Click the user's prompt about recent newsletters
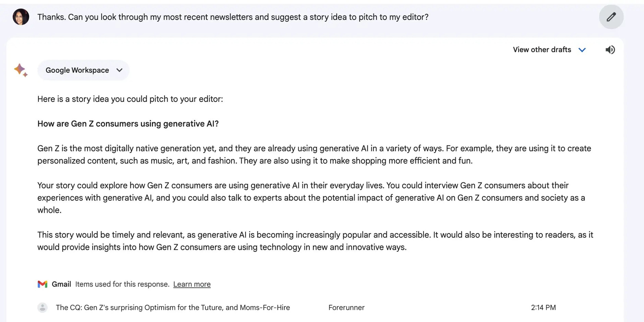This screenshot has width=644, height=322. 233,17
